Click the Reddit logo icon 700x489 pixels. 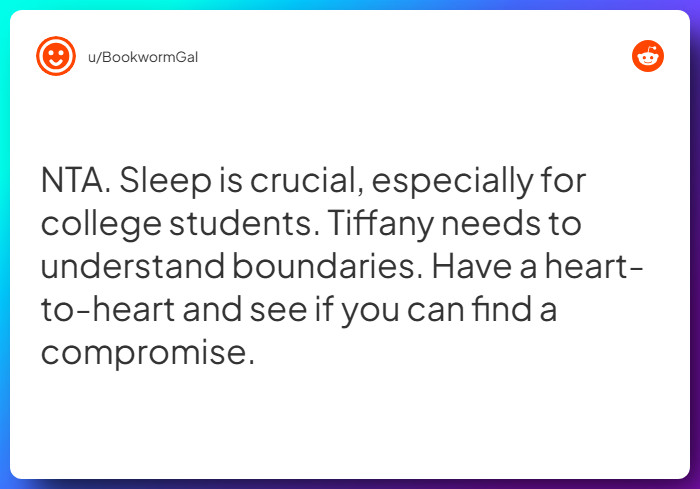(648, 56)
